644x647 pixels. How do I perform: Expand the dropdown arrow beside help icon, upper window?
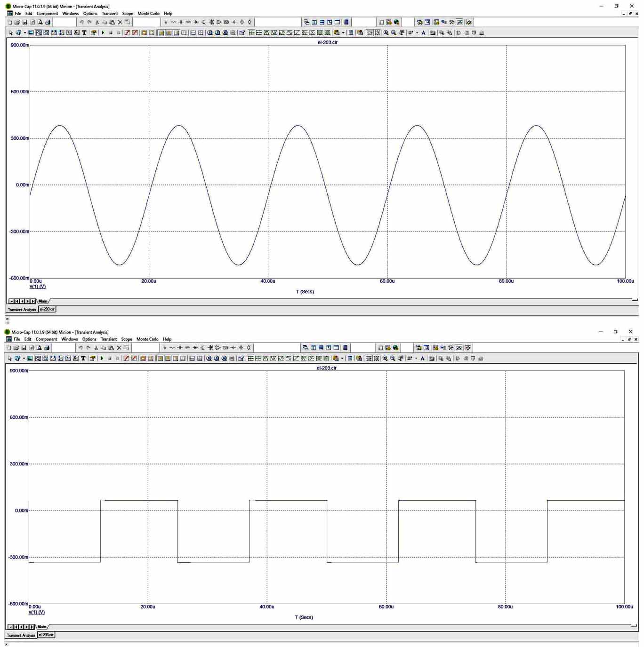24,33
